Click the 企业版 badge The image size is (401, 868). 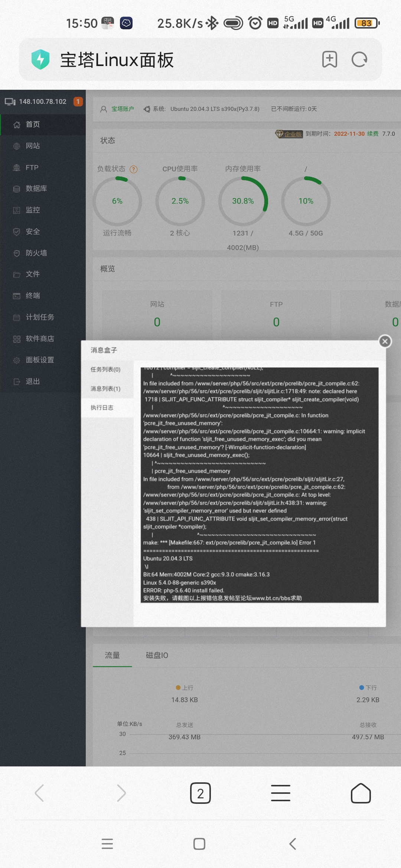pos(289,134)
